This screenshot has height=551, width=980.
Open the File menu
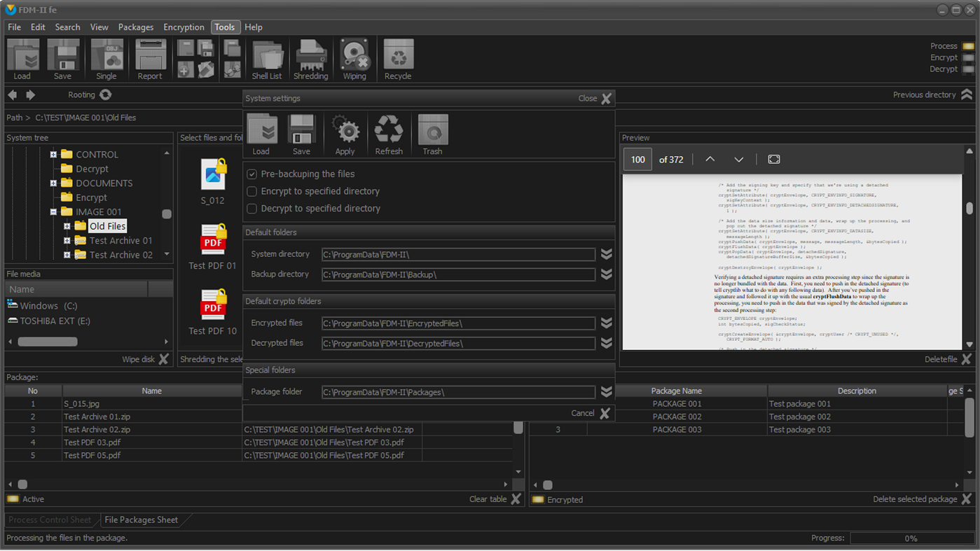point(14,27)
